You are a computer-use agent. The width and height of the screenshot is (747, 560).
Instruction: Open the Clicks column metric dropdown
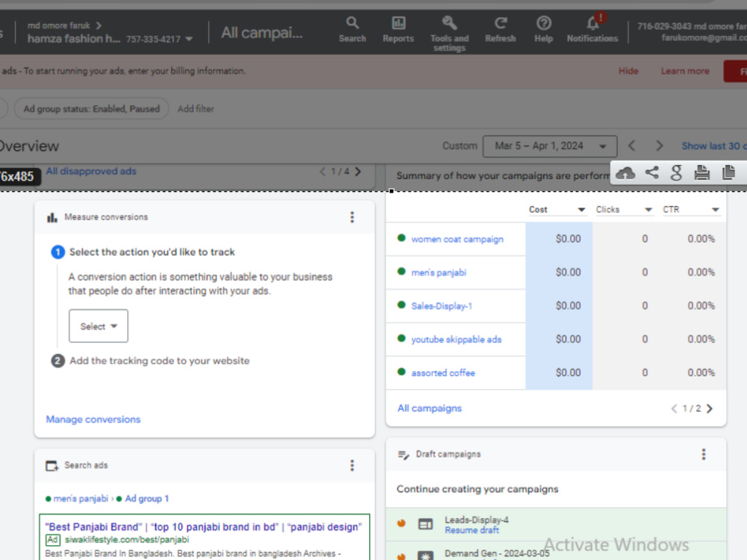coord(624,210)
